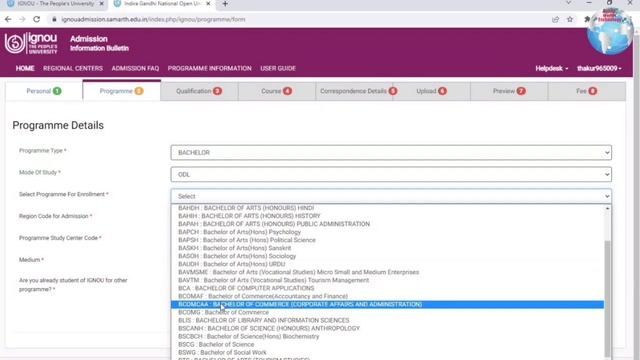This screenshot has height=360, width=640.
Task: Choose BCOMG Bachelor of Commerce option
Action: pyautogui.click(x=387, y=312)
